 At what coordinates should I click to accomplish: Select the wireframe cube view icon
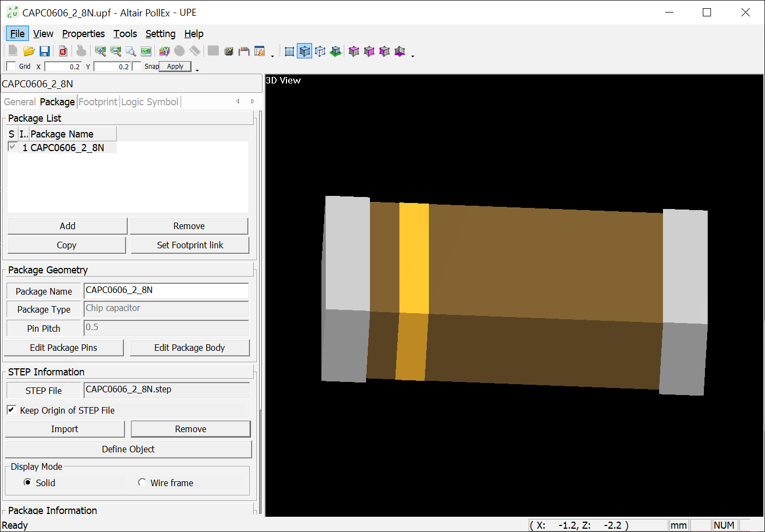click(x=320, y=51)
